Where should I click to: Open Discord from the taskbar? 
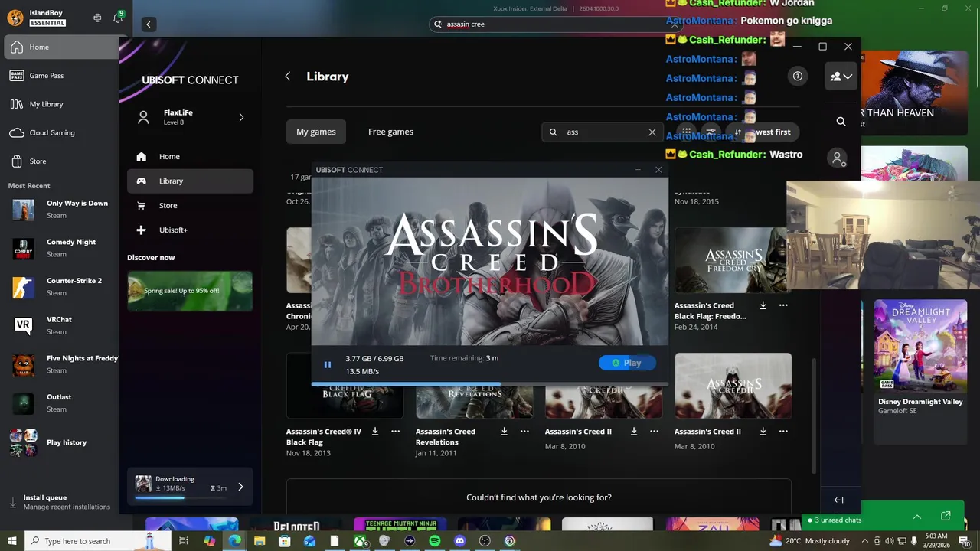pos(459,541)
